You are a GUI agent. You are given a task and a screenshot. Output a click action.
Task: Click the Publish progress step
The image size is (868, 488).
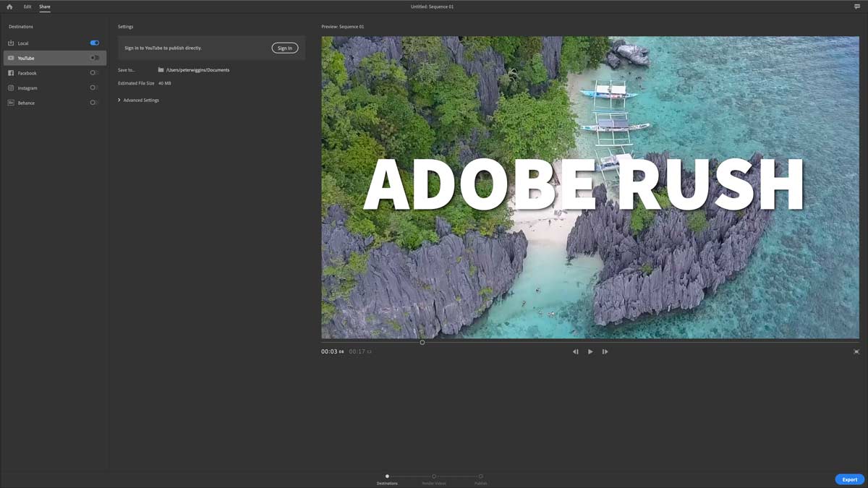480,479
